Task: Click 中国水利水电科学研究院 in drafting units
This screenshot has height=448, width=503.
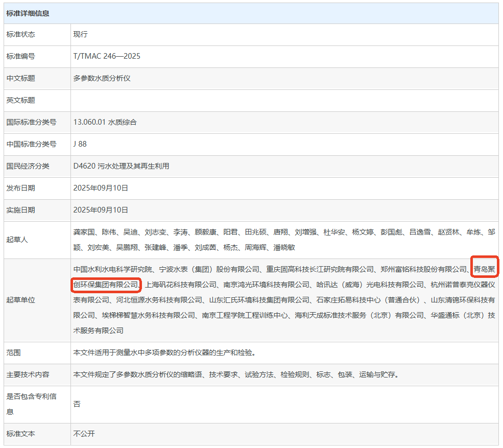Action: tap(113, 269)
